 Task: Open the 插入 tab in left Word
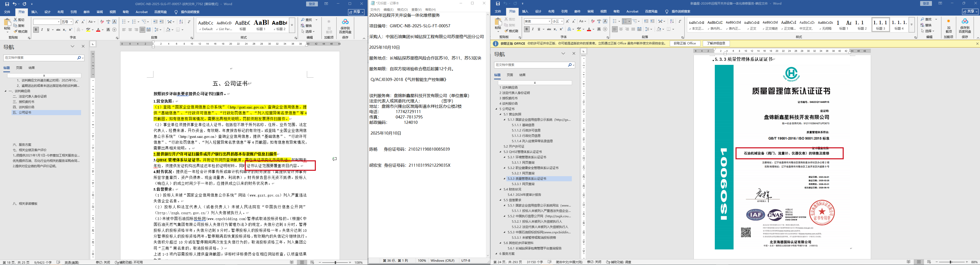click(34, 12)
